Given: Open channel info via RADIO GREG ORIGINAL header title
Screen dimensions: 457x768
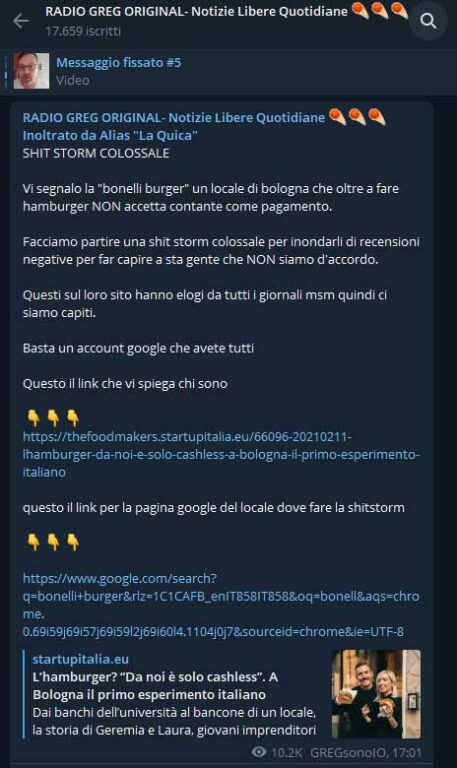Looking at the screenshot, I should pyautogui.click(x=196, y=11).
